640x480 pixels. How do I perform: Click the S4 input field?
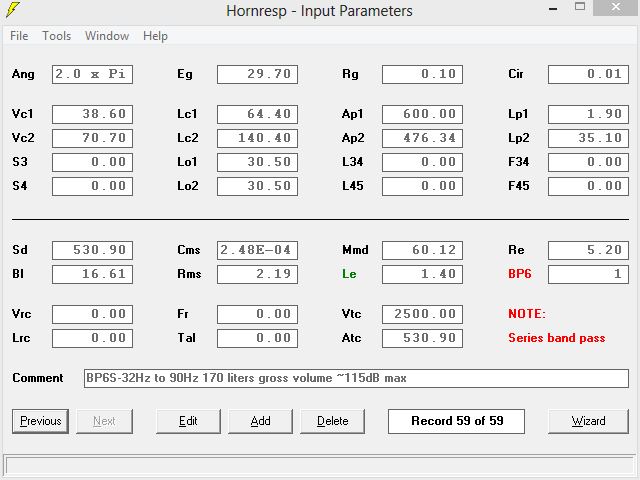(92, 187)
